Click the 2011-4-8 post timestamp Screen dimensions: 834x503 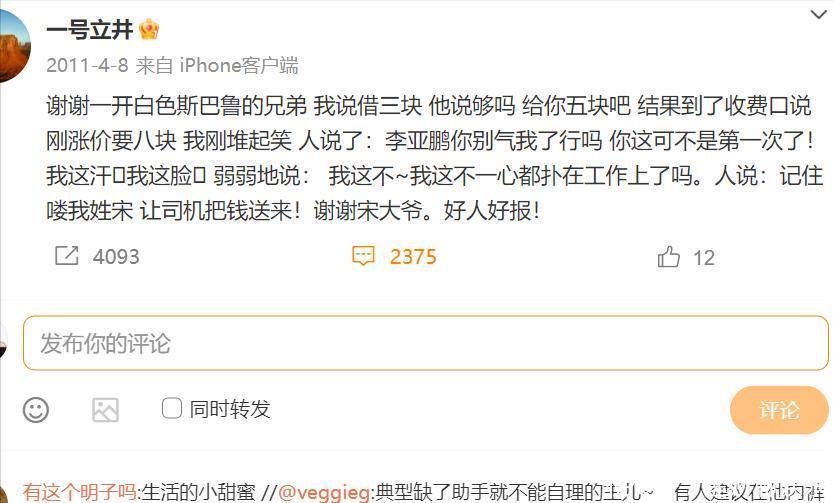pyautogui.click(x=87, y=65)
